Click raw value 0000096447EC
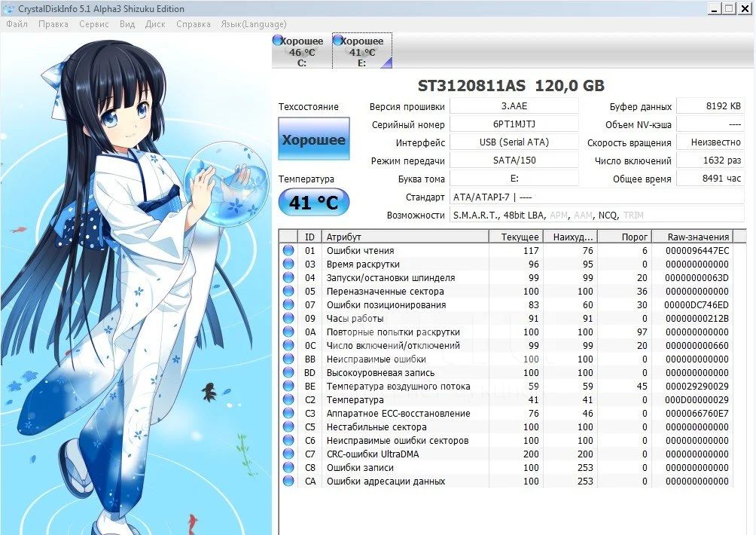 697,250
